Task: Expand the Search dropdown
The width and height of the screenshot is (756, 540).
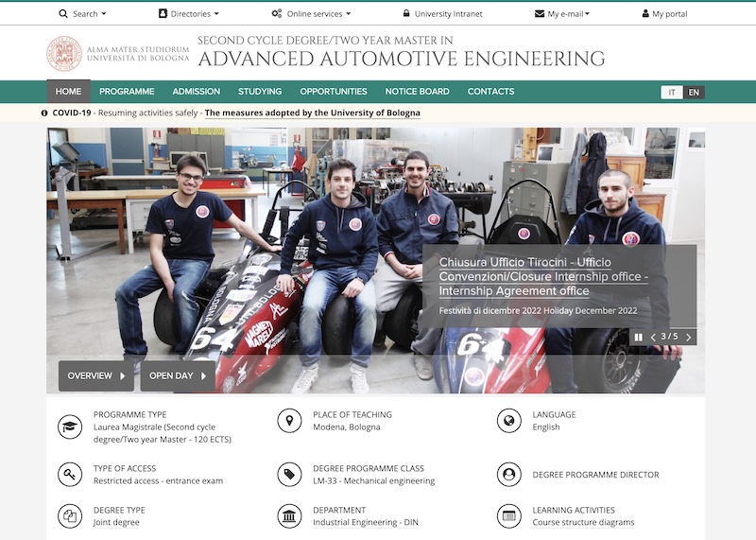Action: point(82,14)
